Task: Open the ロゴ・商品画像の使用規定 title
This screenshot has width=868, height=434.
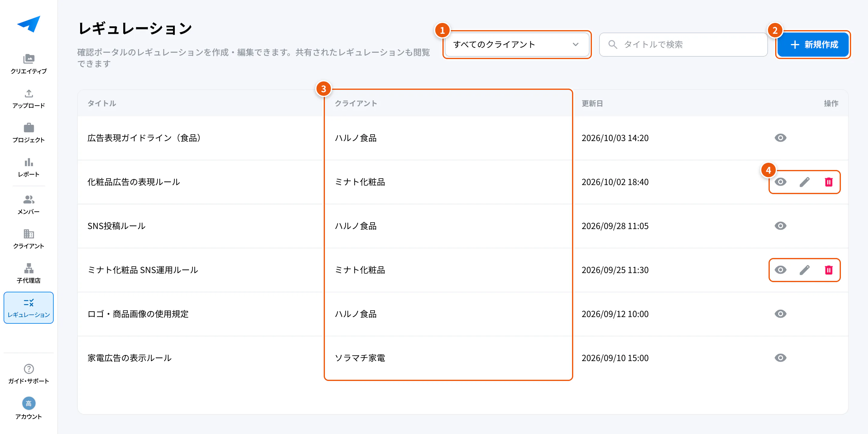Action: [138, 314]
